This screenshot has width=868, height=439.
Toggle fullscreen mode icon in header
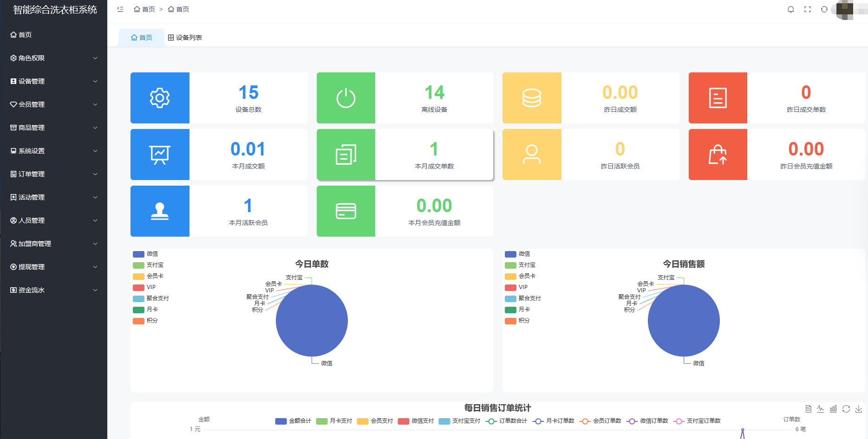coord(808,9)
